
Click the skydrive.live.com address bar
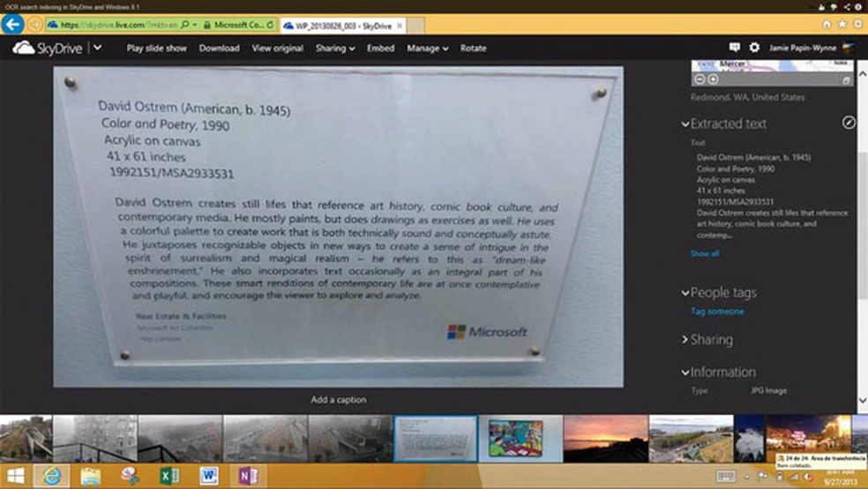[118, 25]
